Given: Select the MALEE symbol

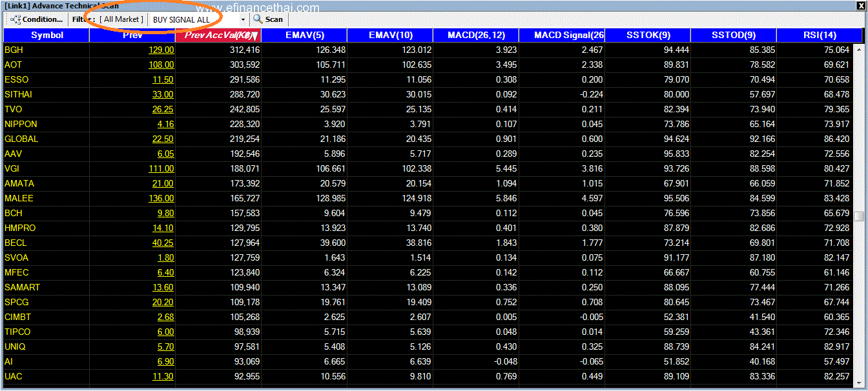Looking at the screenshot, I should [19, 198].
